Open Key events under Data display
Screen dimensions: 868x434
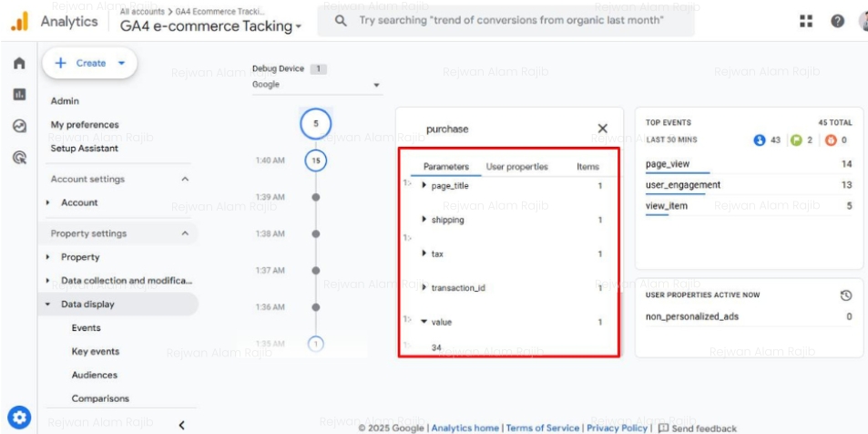pos(96,352)
